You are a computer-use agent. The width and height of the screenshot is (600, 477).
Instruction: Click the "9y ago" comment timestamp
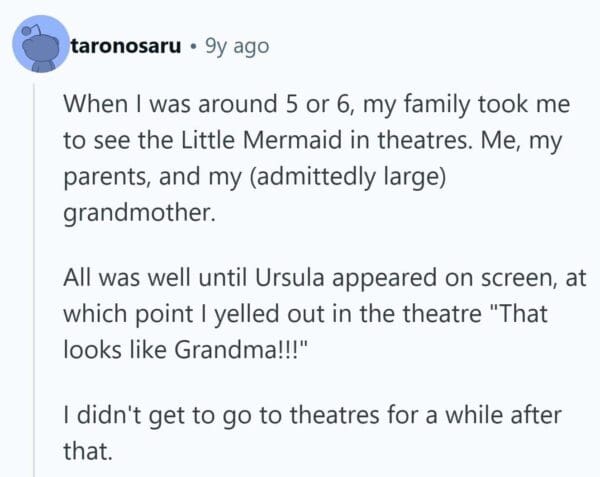pos(237,46)
